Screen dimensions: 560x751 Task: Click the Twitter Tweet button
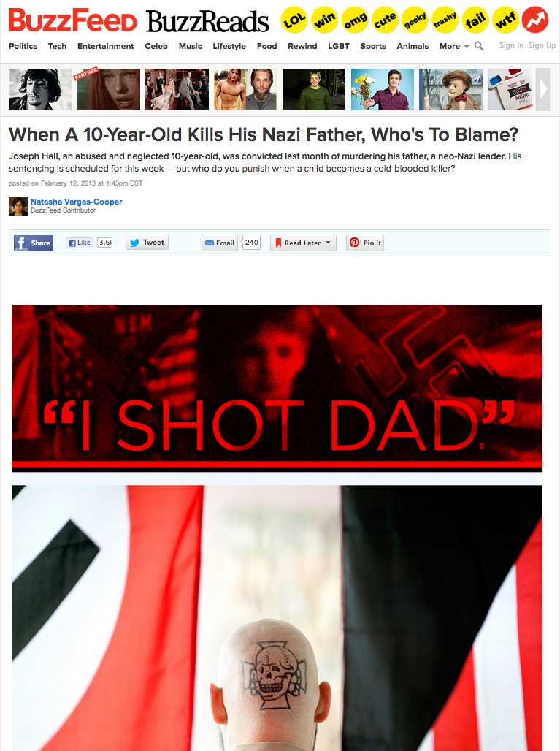147,243
